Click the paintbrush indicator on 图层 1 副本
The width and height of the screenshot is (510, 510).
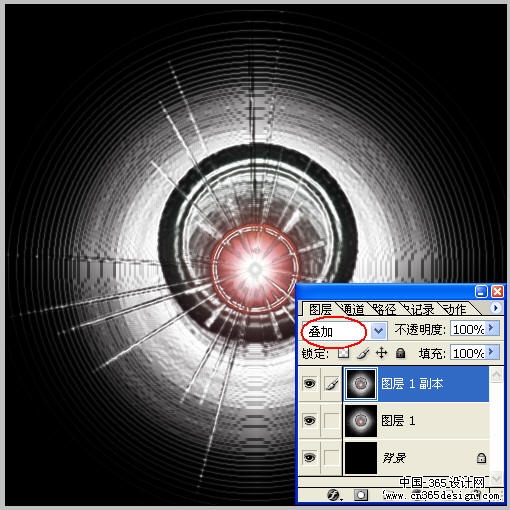331,384
